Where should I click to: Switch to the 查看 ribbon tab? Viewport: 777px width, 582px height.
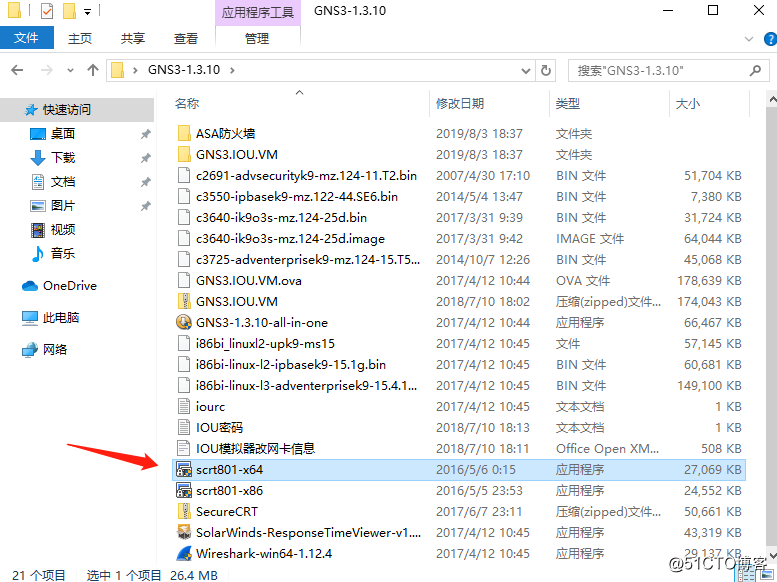tap(186, 38)
